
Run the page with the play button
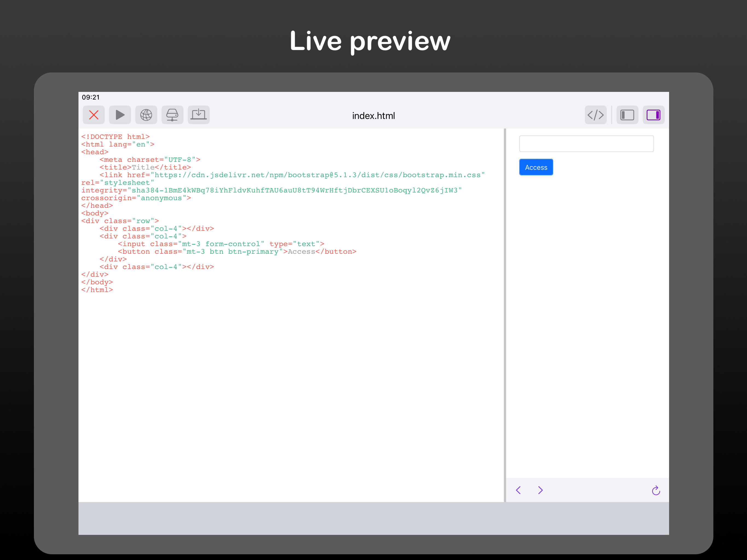click(120, 115)
